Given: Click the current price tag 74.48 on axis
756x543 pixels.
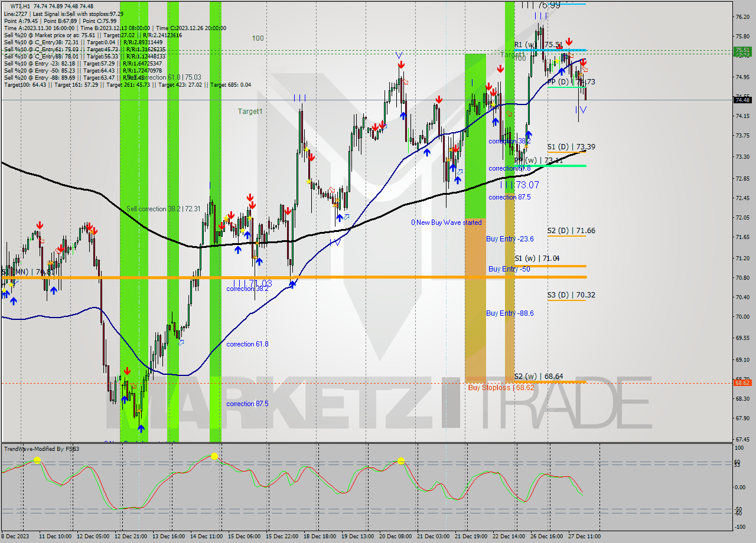Looking at the screenshot, I should (742, 100).
